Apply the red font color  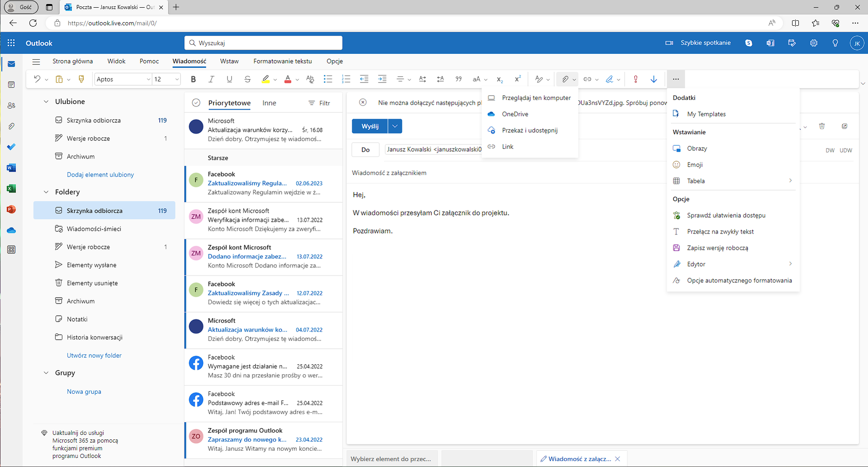click(x=288, y=79)
